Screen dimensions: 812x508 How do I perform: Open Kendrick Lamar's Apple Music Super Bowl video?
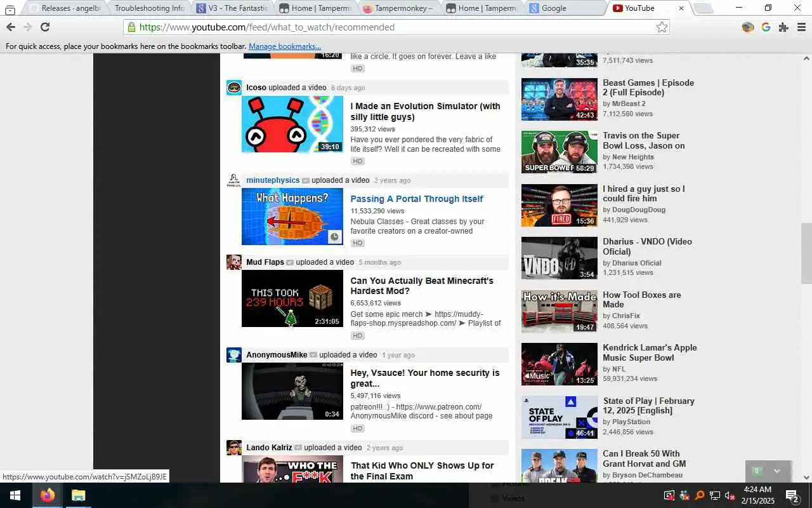pyautogui.click(x=650, y=352)
